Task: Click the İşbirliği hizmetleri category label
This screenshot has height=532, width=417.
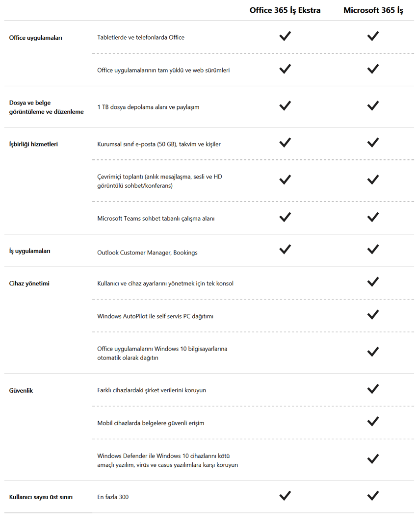Action: [x=33, y=144]
